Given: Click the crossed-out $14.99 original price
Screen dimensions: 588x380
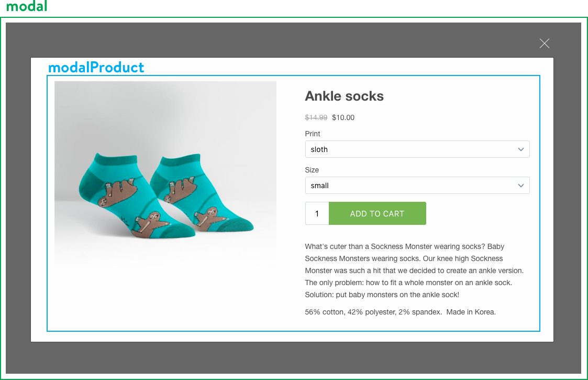Looking at the screenshot, I should point(316,117).
